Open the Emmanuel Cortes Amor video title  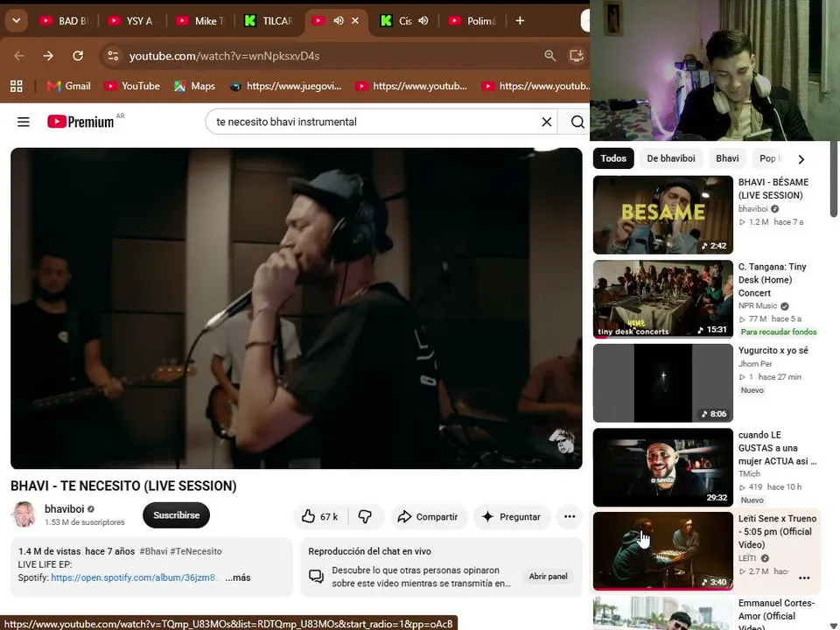(776, 615)
